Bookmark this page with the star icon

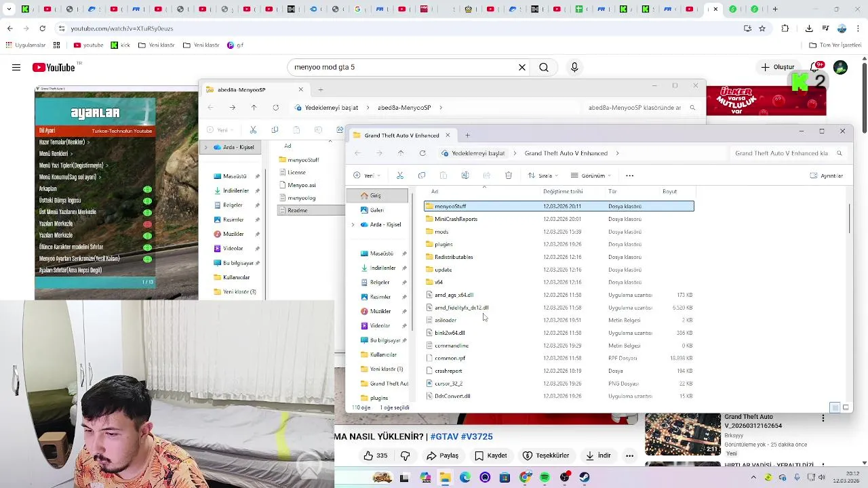tap(762, 28)
